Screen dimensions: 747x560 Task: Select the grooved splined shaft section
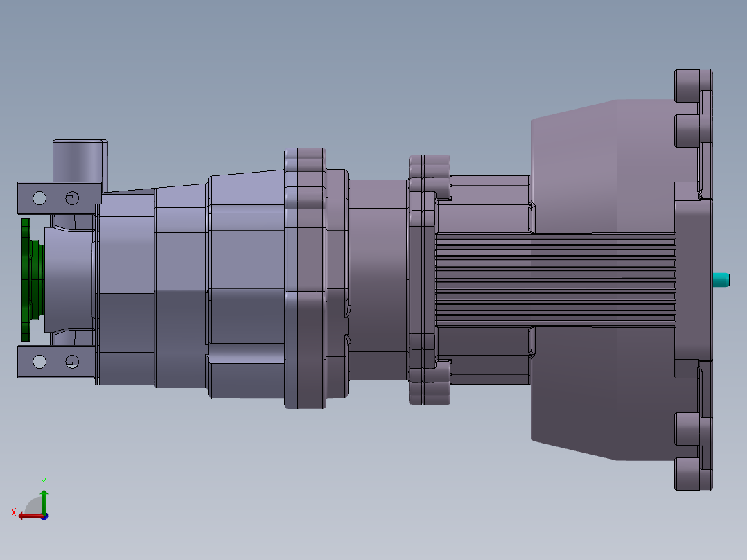click(x=556, y=280)
